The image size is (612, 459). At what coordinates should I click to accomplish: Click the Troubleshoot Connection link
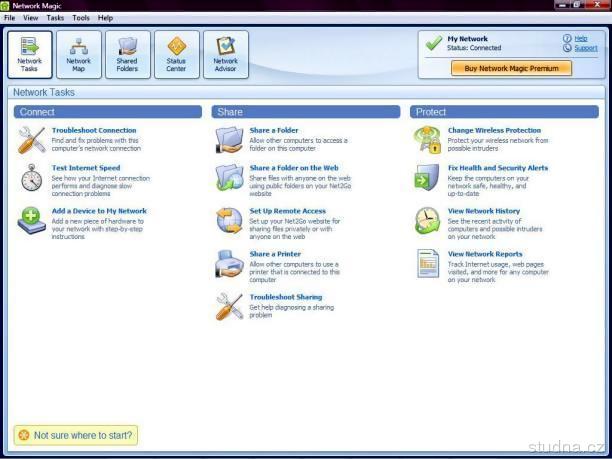tap(94, 130)
